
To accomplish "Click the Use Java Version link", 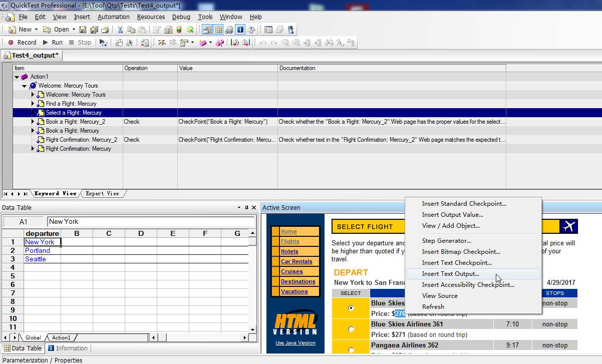I will click(295, 343).
